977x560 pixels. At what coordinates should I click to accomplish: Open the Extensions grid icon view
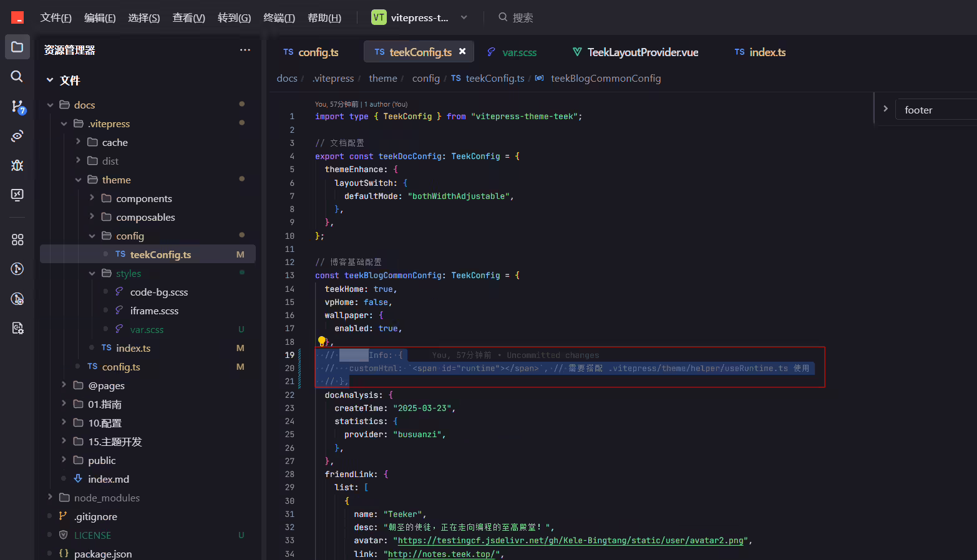point(17,239)
